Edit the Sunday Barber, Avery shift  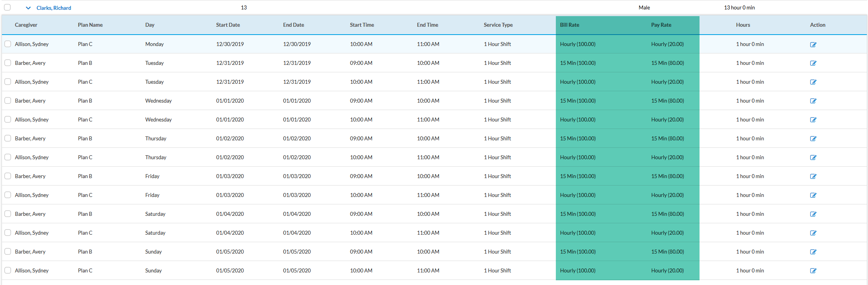click(x=813, y=252)
